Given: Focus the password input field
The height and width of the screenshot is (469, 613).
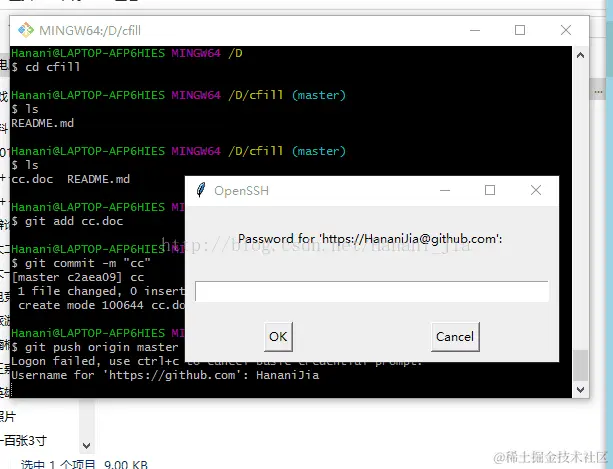Looking at the screenshot, I should [371, 291].
